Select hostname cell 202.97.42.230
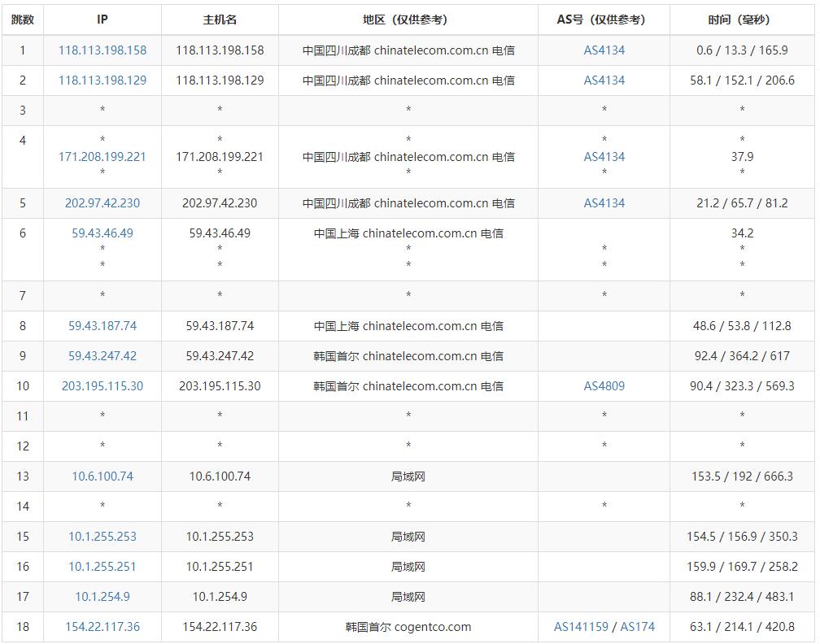The image size is (820, 644). [x=220, y=202]
